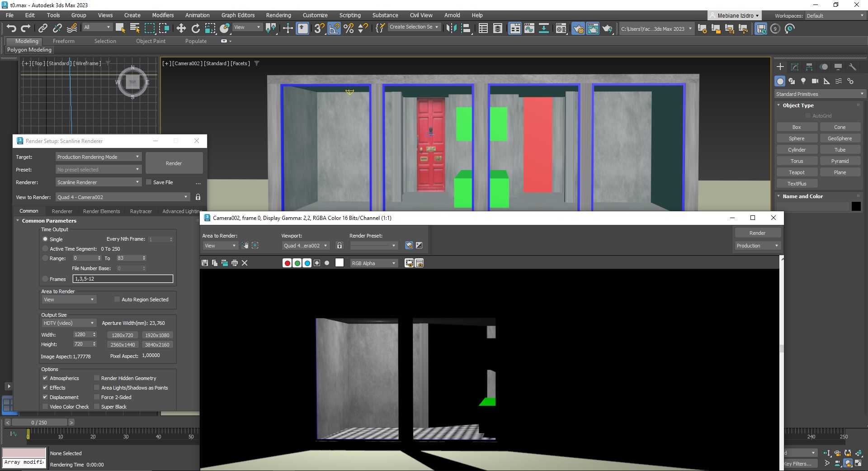868x471 pixels.
Task: Open the Renderer dropdown showing Scanline Renderer
Action: (x=98, y=182)
